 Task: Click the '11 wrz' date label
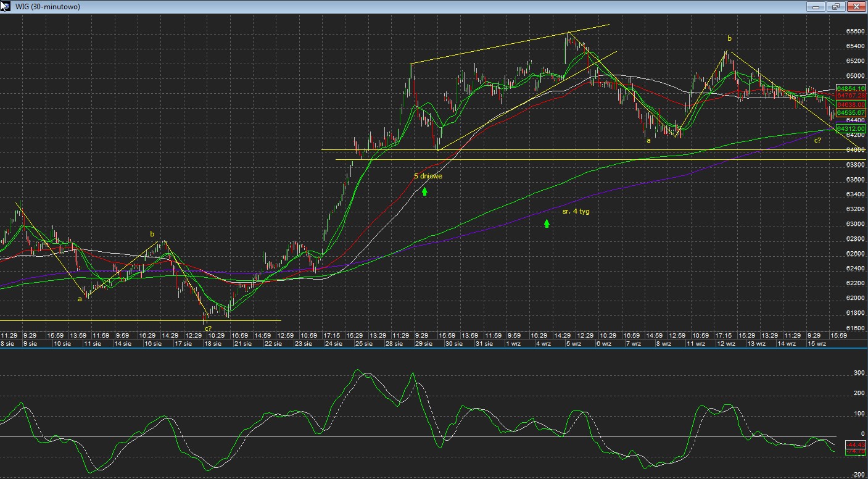(696, 343)
